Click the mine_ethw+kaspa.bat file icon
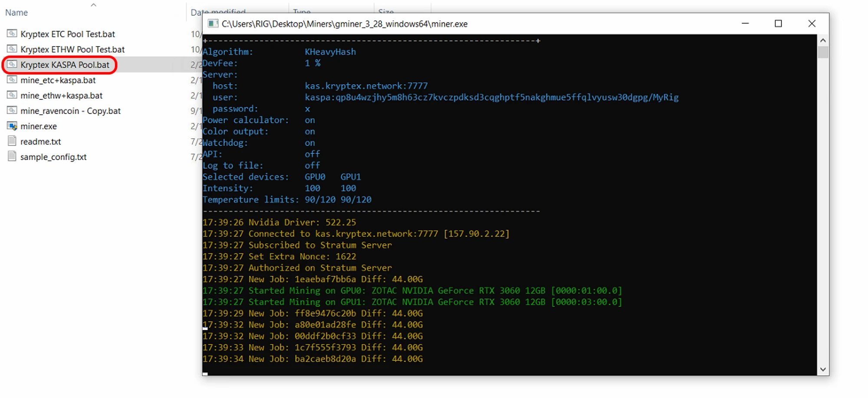The image size is (868, 398). click(x=12, y=95)
